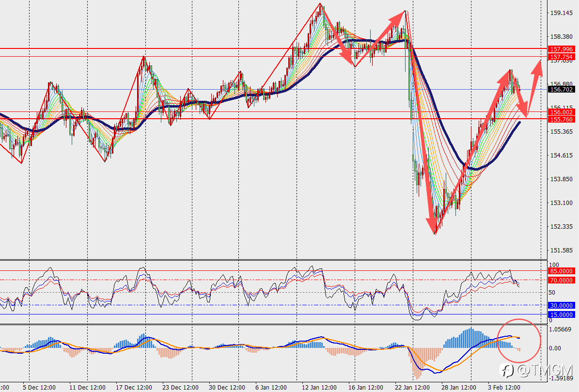Select the 70.0000 stochastic level label

point(561,281)
